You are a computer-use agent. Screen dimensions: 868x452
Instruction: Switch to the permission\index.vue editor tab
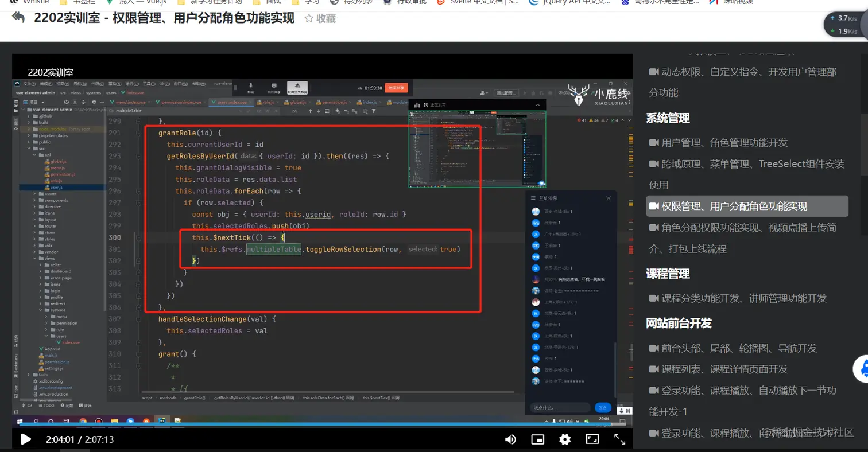point(181,102)
